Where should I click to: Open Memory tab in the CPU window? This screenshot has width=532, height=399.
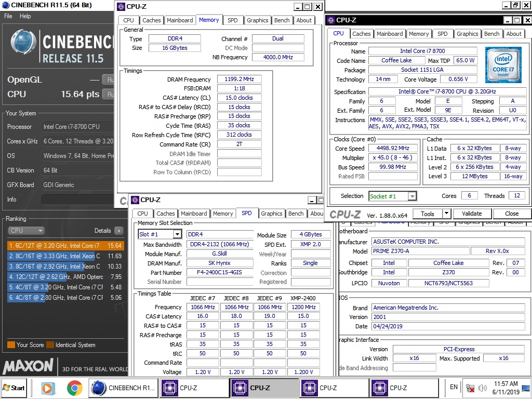pos(419,34)
